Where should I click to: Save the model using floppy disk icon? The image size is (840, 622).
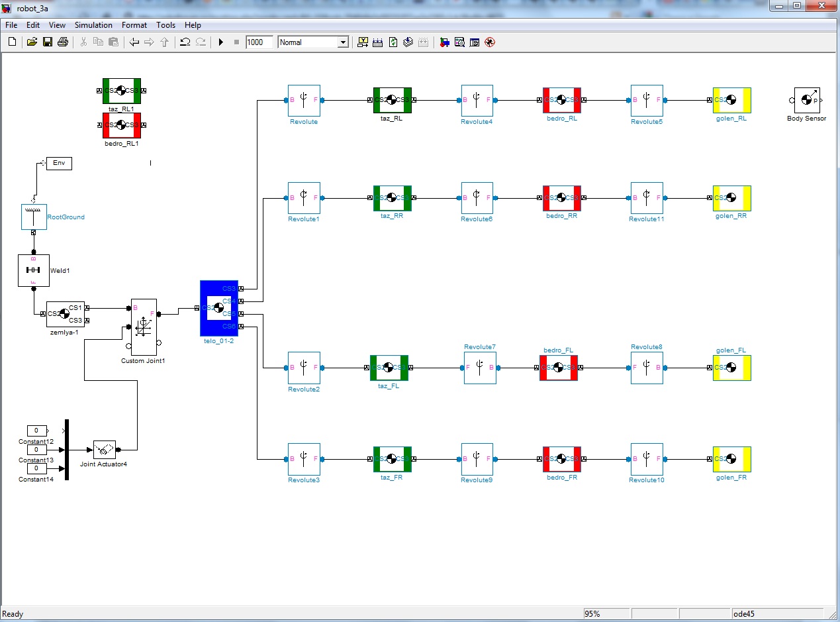click(x=47, y=42)
